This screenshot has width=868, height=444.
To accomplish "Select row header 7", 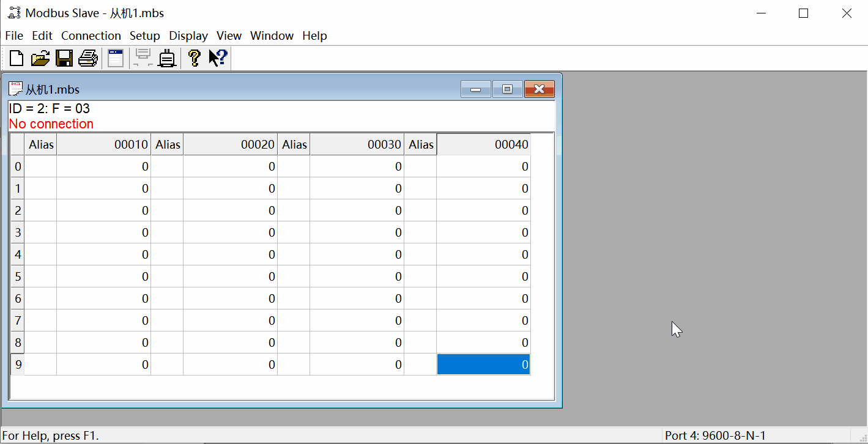I will tap(18, 320).
